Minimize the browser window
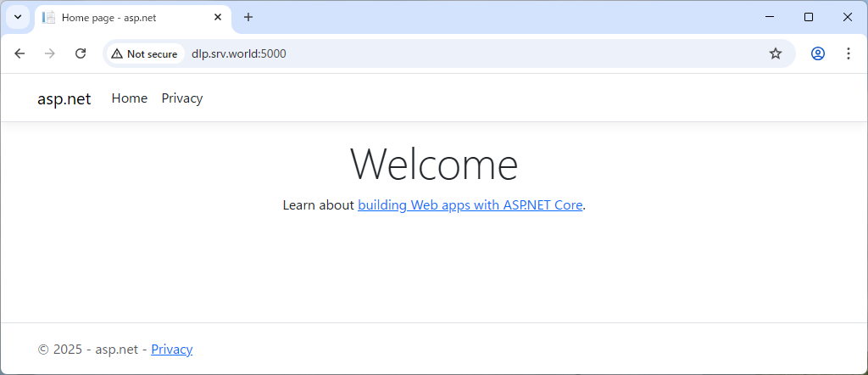The image size is (868, 375). [769, 17]
